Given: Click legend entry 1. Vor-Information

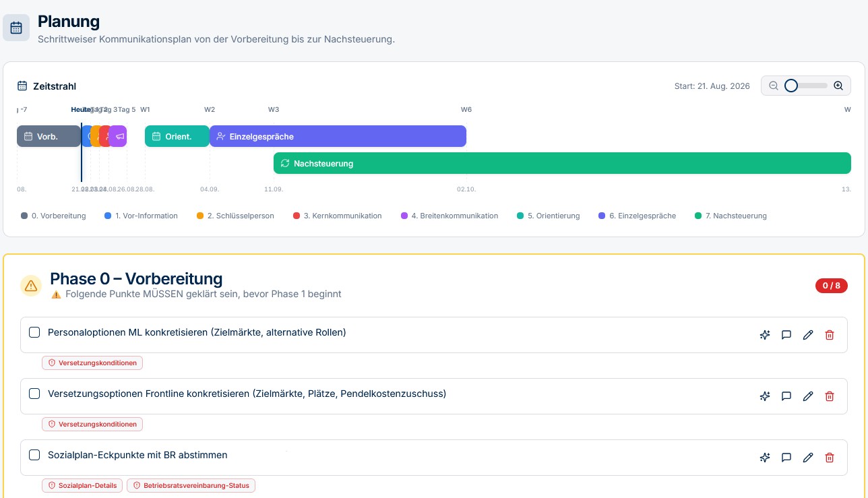Looking at the screenshot, I should tap(142, 216).
